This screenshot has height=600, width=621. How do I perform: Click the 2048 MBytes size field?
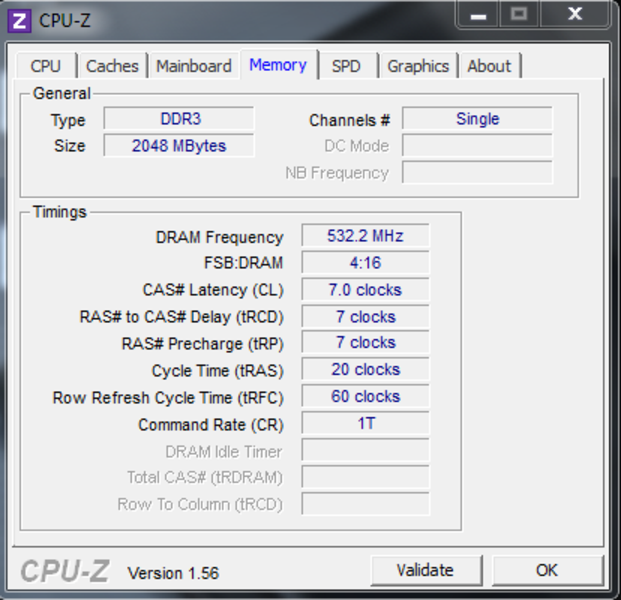179,146
